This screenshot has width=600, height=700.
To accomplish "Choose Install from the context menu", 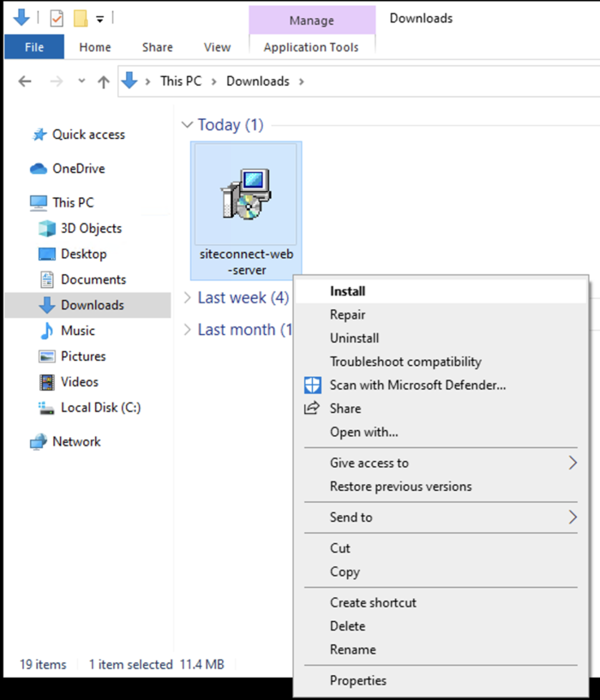I will (348, 291).
